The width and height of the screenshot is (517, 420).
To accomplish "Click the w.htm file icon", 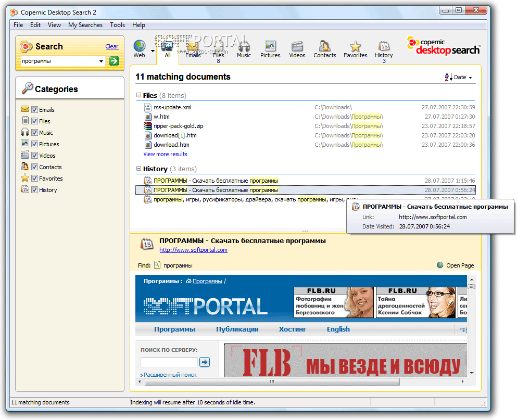I will click(x=148, y=117).
